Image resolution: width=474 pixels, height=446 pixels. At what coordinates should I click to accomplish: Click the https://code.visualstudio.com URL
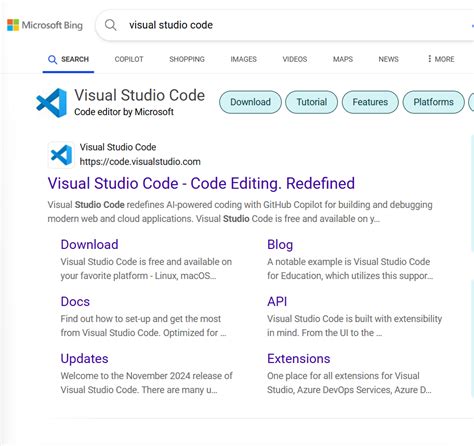140,162
